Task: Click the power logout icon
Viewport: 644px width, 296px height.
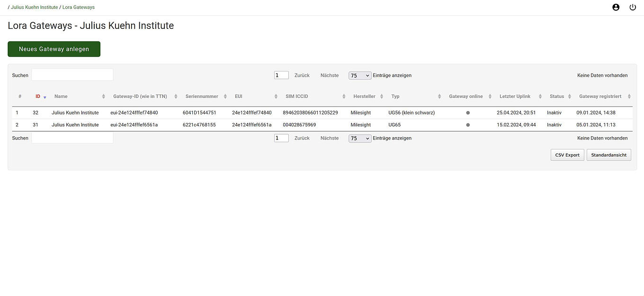Action: tap(633, 7)
